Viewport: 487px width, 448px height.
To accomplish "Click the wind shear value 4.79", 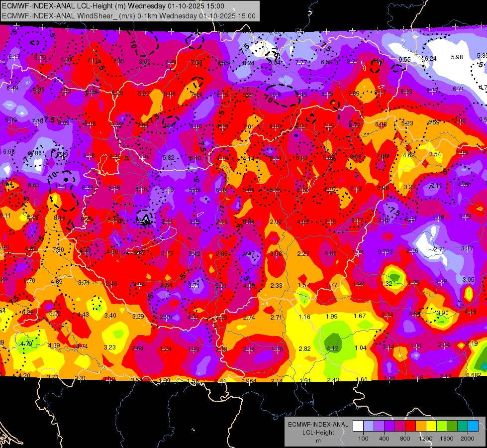I will pos(26,344).
